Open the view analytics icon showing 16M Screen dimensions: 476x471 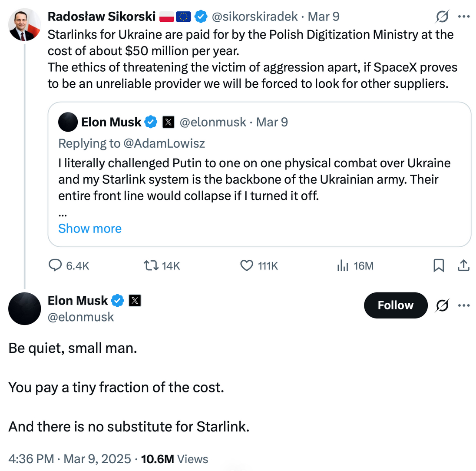click(343, 265)
